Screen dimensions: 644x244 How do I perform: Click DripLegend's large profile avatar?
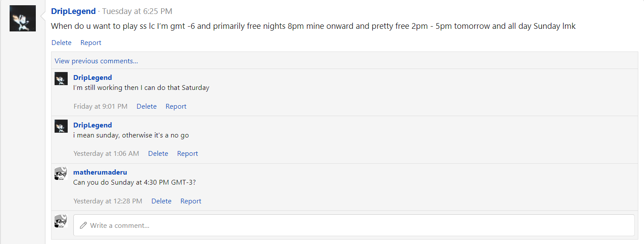coord(23,18)
